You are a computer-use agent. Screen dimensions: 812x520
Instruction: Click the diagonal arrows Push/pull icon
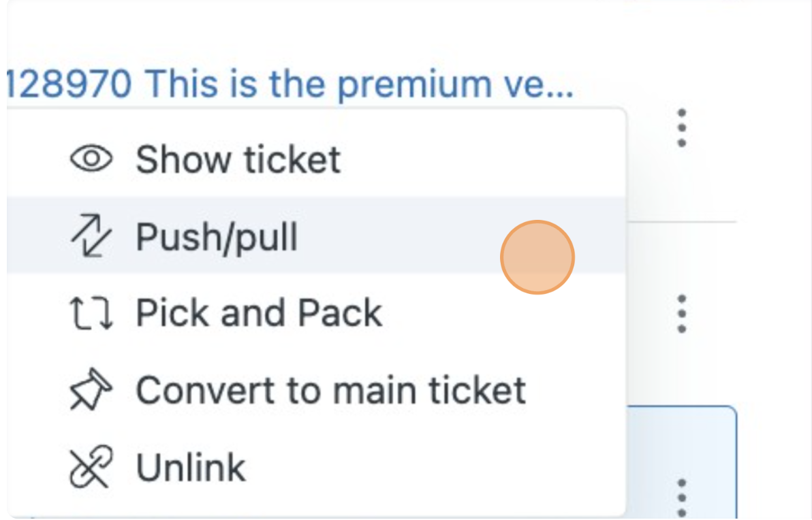[x=91, y=235]
